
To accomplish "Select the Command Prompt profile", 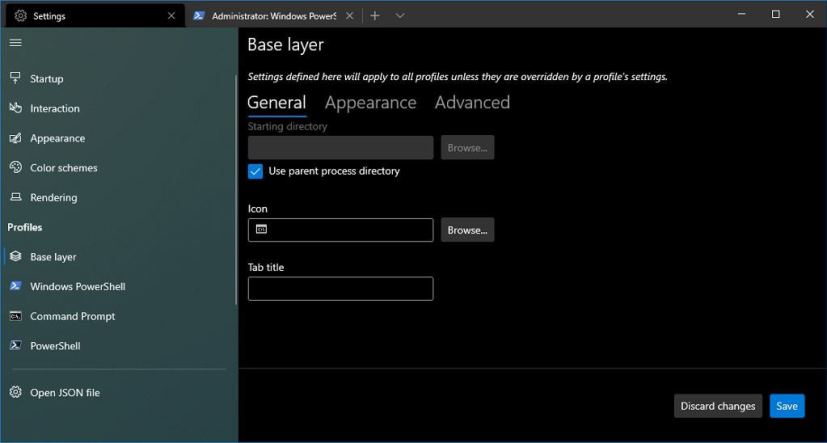I will pyautogui.click(x=119, y=316).
